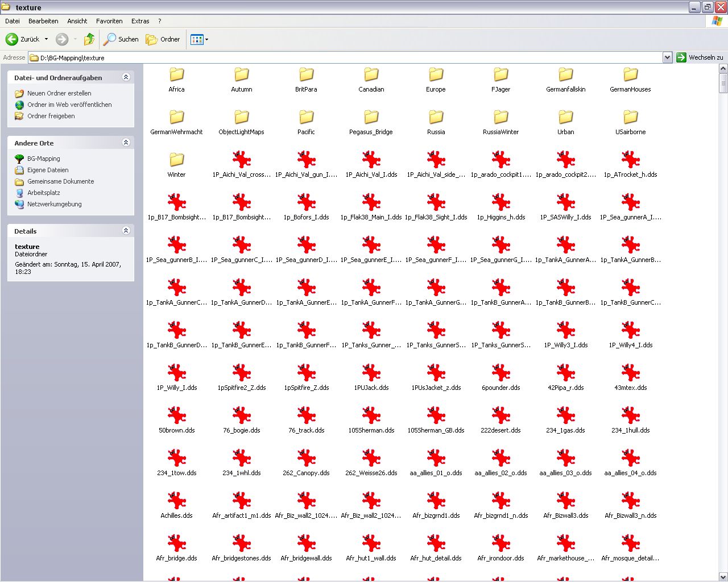The height and width of the screenshot is (582, 728).
Task: Open the Datei menu
Action: 13,21
